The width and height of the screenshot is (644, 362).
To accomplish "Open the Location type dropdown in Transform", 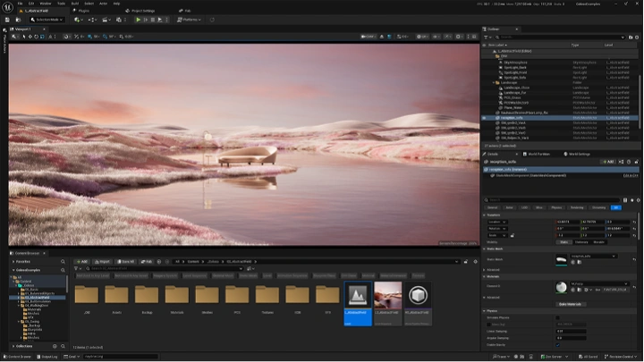I will (497, 222).
